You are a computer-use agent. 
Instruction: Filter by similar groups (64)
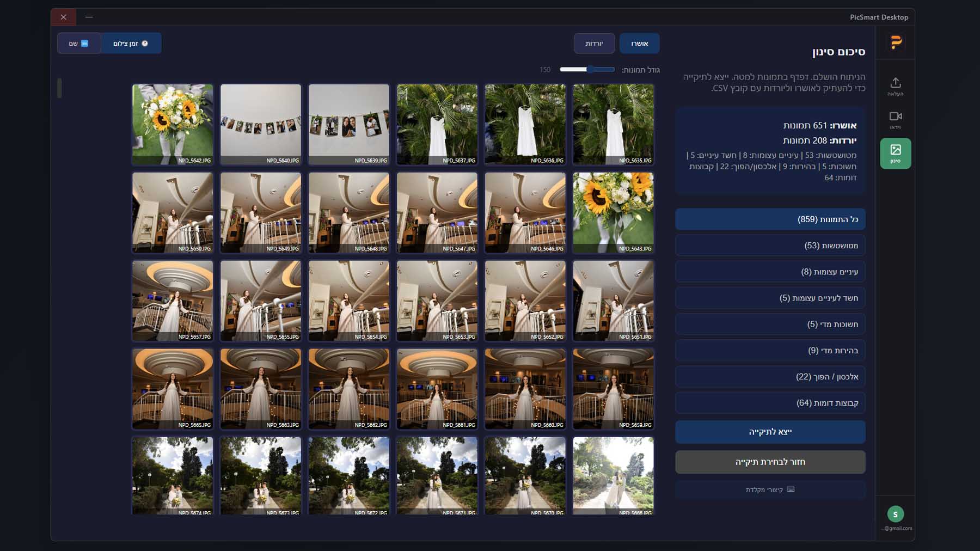pyautogui.click(x=770, y=403)
